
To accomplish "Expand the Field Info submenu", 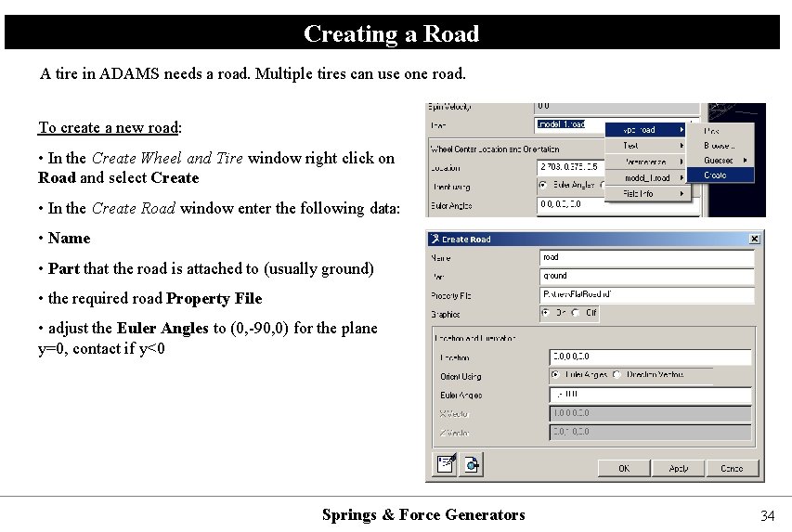I will (x=645, y=193).
